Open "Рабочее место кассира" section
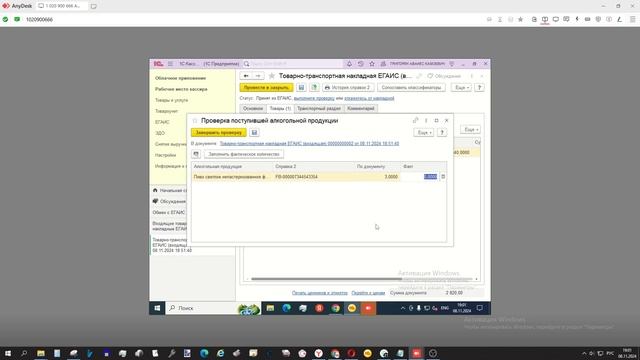 click(181, 89)
